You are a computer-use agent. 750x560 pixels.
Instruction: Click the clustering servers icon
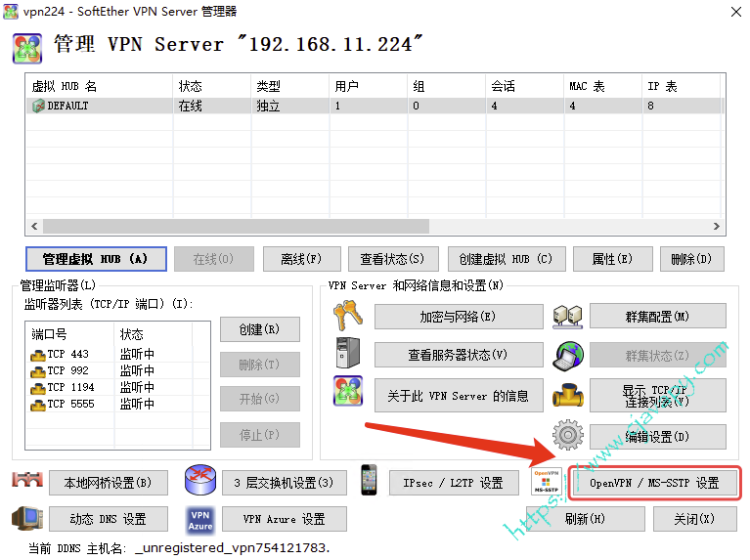pyautogui.click(x=568, y=317)
